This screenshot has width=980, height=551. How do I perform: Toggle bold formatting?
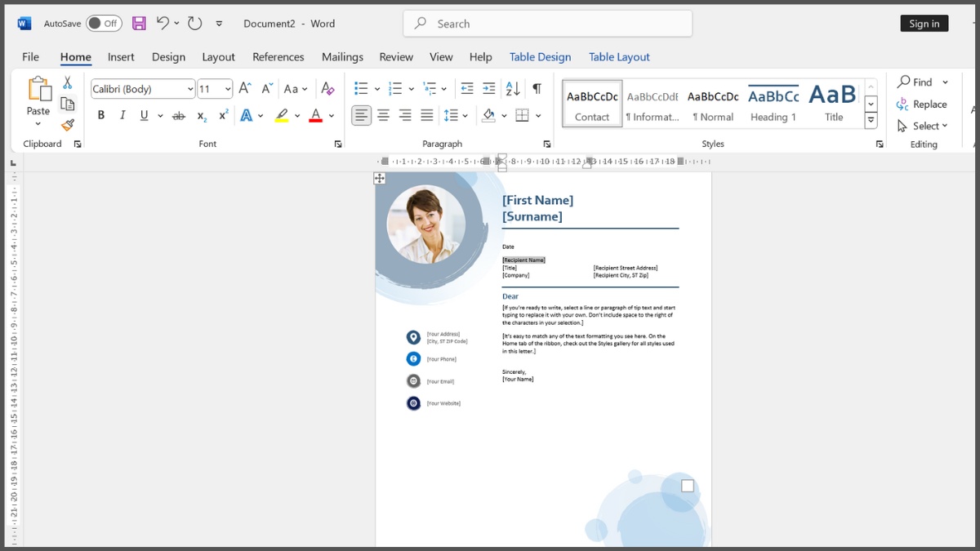[x=100, y=114]
